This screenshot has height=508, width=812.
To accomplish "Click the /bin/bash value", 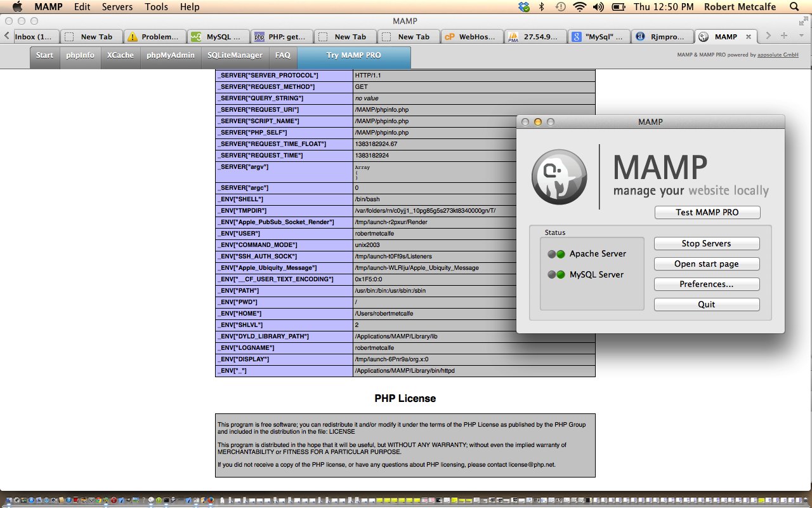I will 368,199.
